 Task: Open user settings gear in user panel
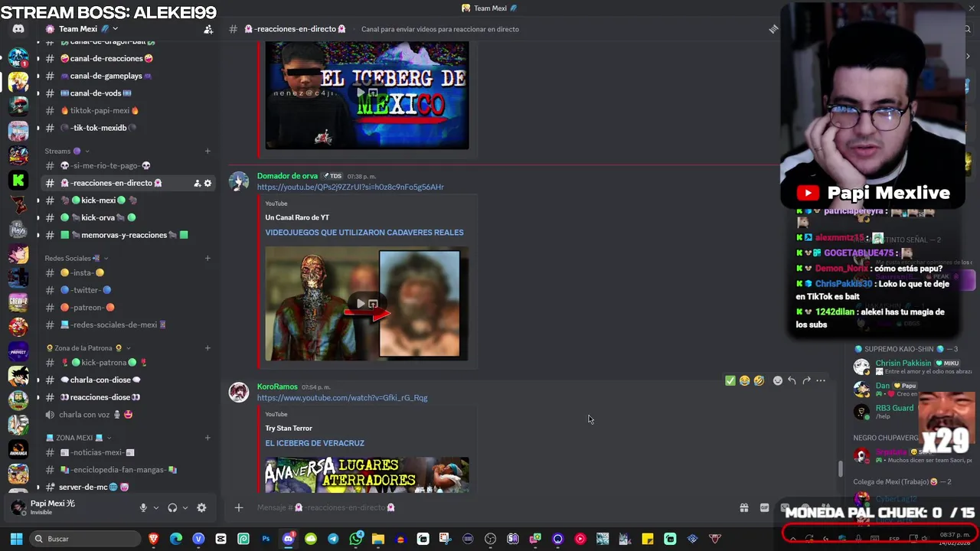click(201, 507)
